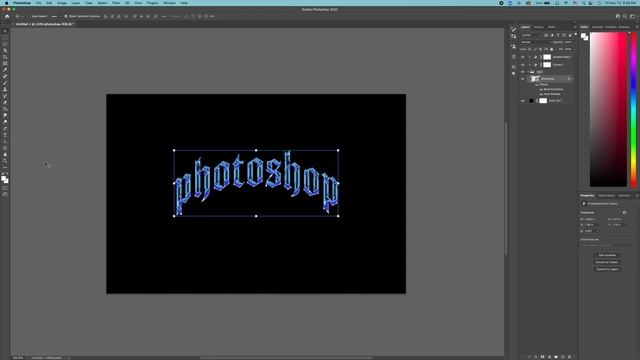Open the blend mode dropdown in Layers
This screenshot has width=640, height=360.
(x=535, y=42)
